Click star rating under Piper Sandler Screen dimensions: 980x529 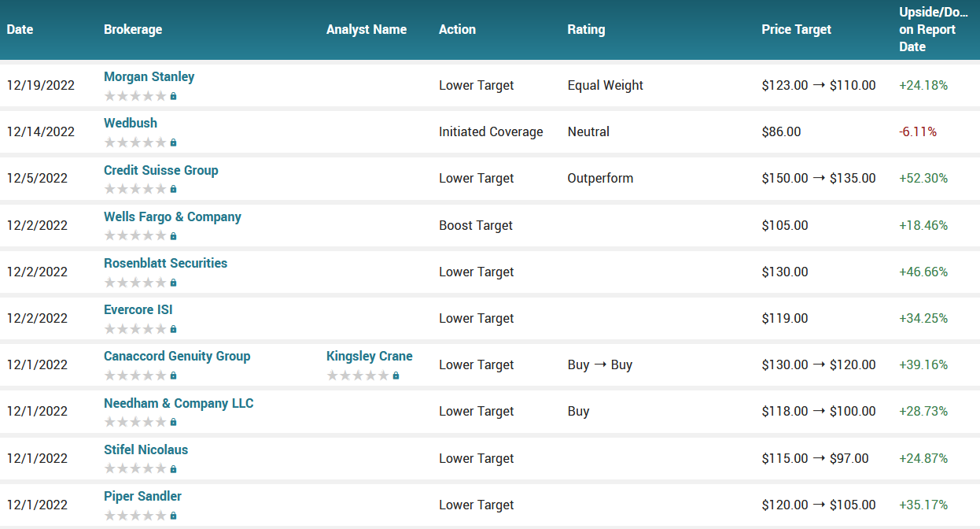135,516
